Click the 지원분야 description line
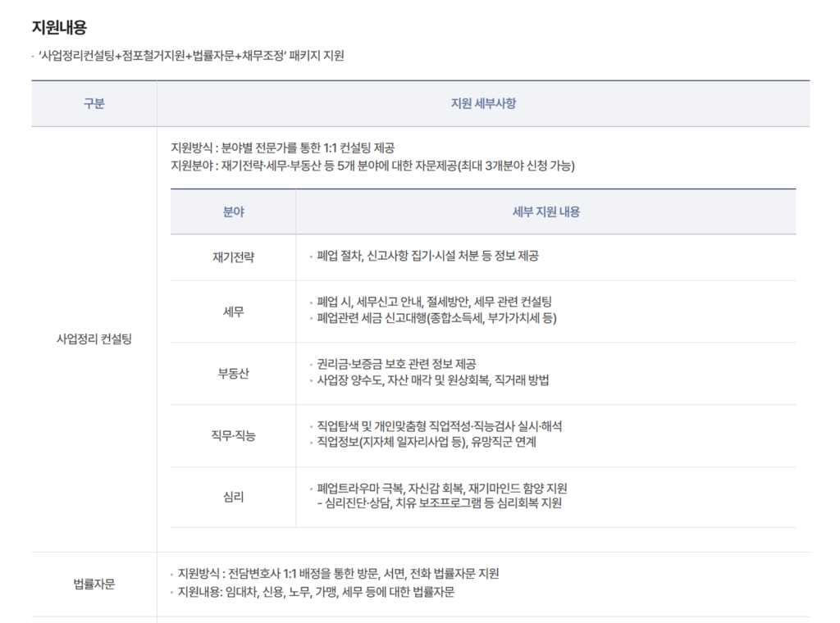This screenshot has width=840, height=623. tap(373, 166)
